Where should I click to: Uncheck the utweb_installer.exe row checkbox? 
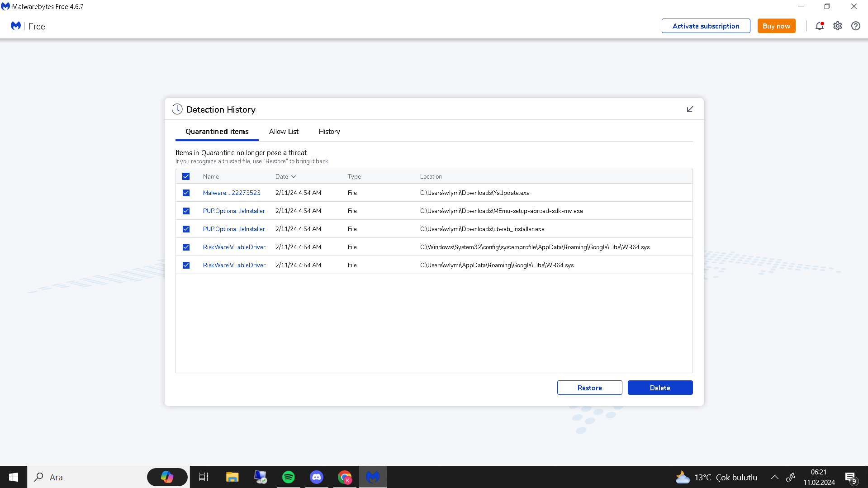click(x=186, y=229)
